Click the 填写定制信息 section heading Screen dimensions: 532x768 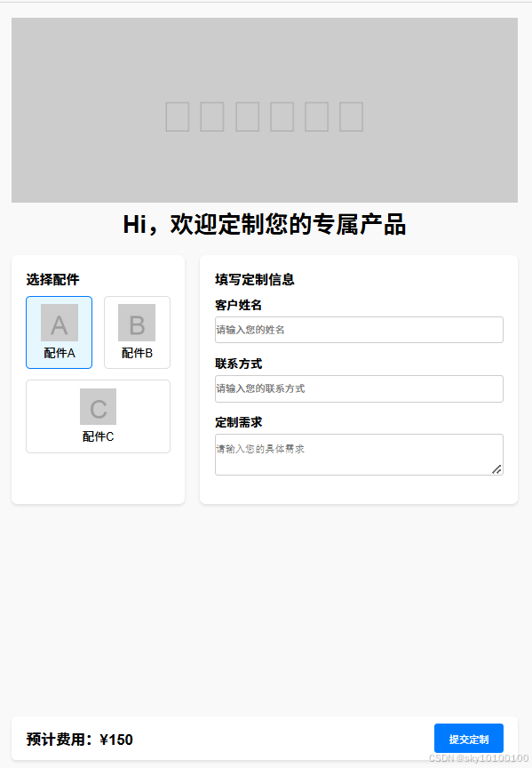pyautogui.click(x=255, y=279)
